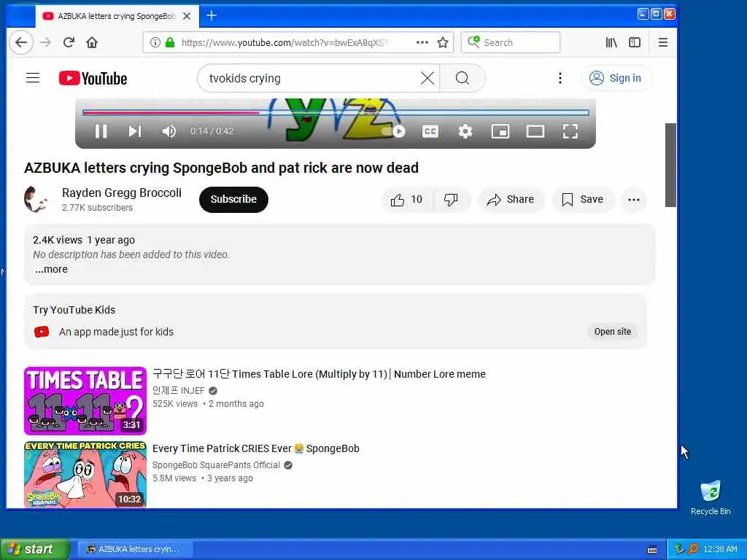Bookmark this page with star
Screen dimensions: 747x560
tap(443, 42)
